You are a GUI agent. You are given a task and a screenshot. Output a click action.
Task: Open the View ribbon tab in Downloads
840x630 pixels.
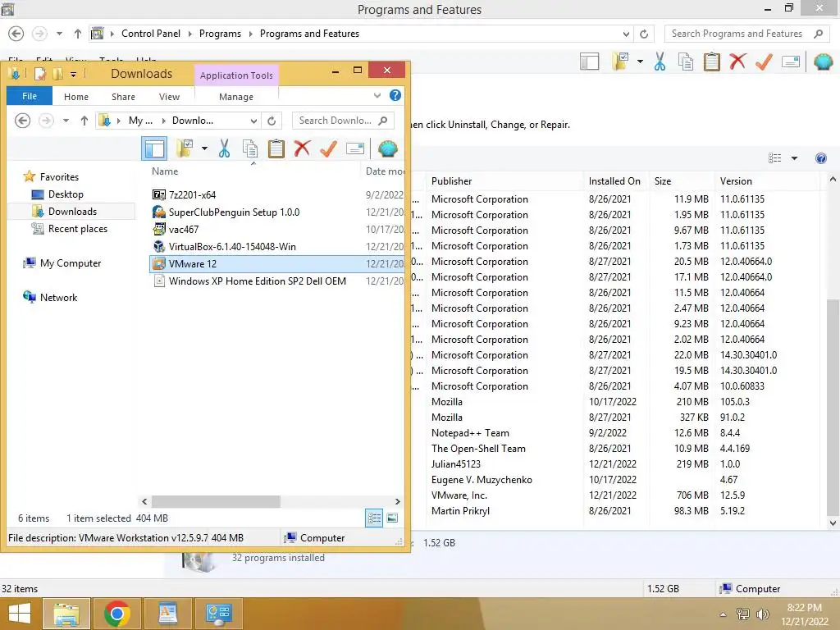(169, 97)
